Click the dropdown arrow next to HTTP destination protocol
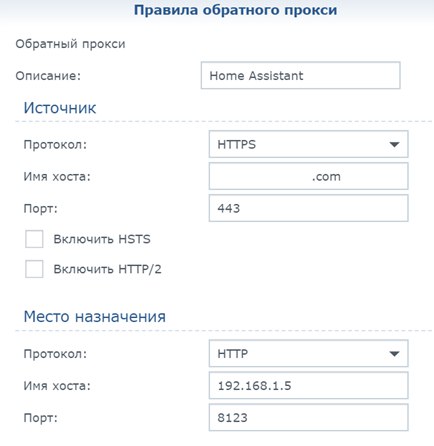The width and height of the screenshot is (434, 446). (394, 354)
